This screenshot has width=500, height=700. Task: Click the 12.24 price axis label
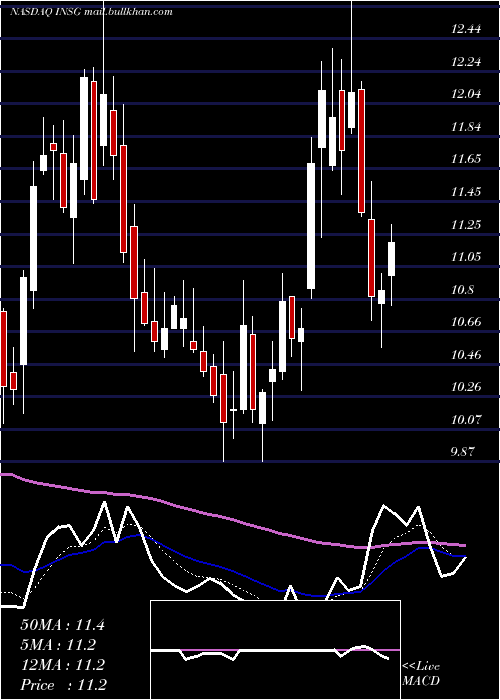coord(466,62)
